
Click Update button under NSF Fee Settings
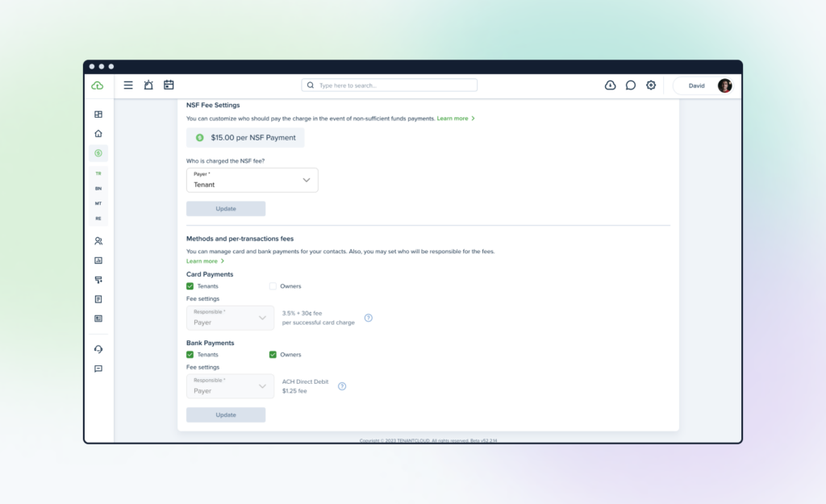226,209
